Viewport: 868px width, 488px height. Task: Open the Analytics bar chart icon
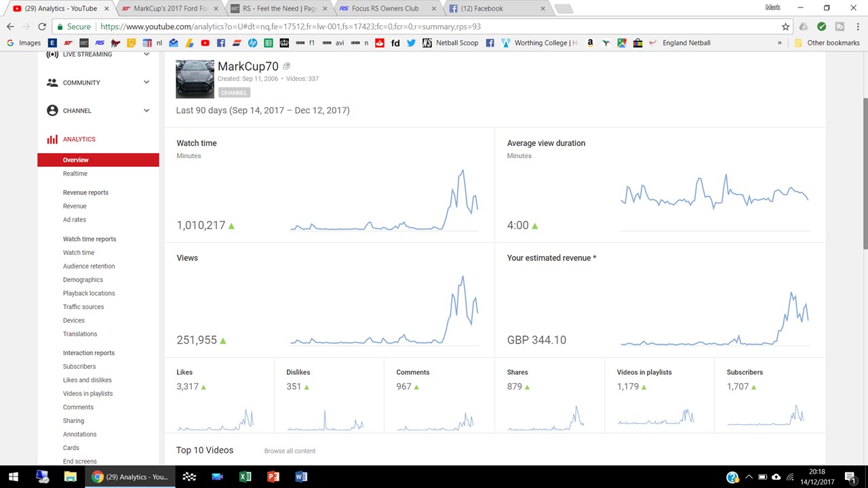[52, 139]
